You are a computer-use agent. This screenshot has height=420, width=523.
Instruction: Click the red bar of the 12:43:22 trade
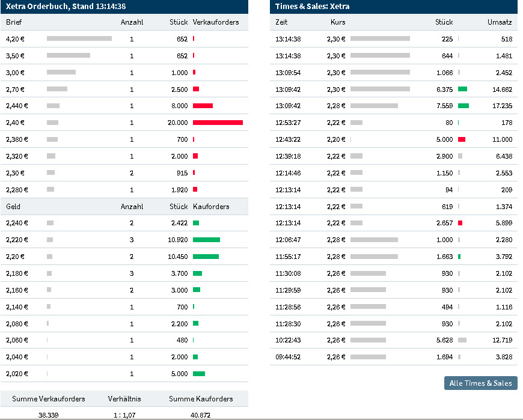[x=462, y=139]
